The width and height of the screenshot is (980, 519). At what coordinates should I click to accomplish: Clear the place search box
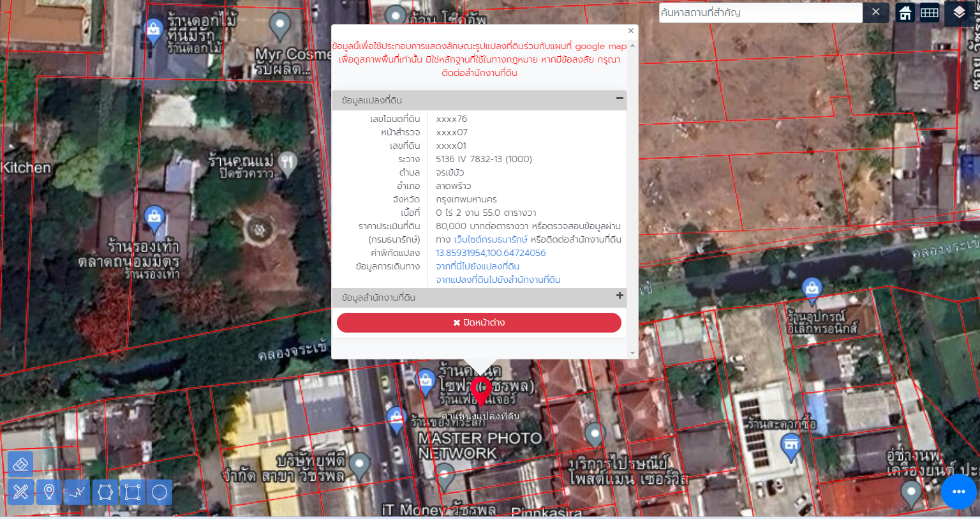pyautogui.click(x=876, y=12)
